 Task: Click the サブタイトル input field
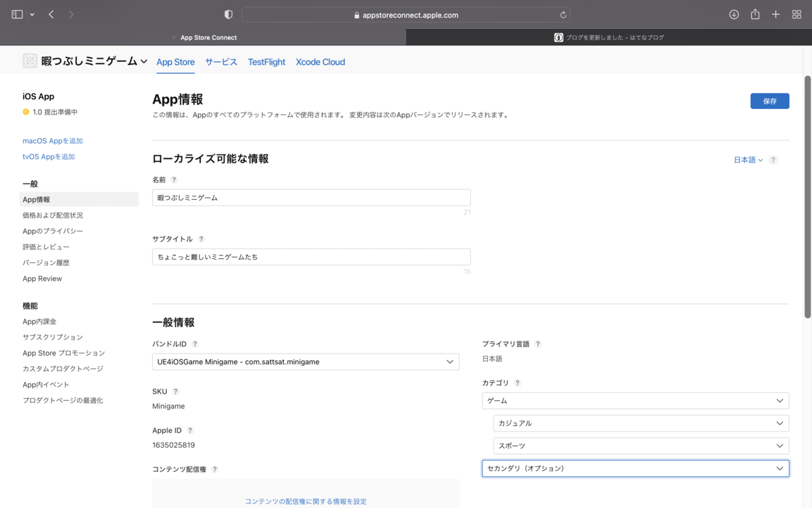click(x=311, y=257)
